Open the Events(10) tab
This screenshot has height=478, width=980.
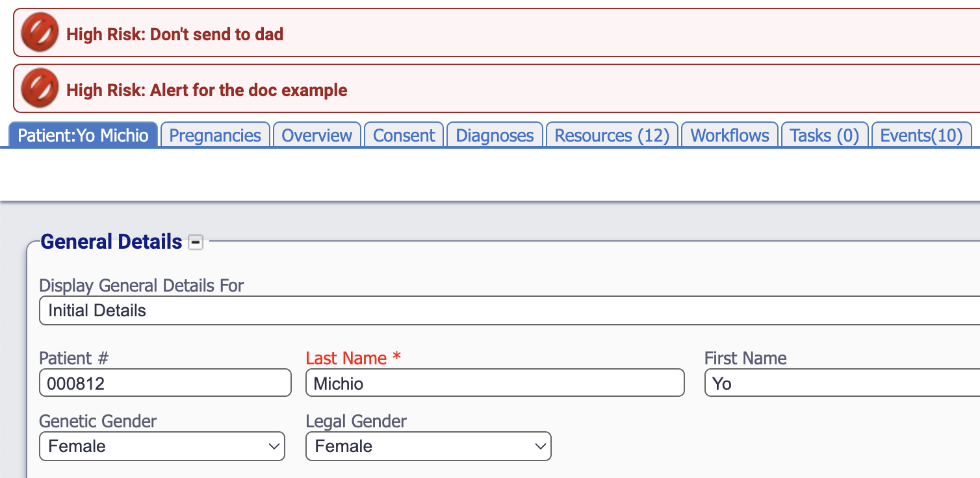(x=921, y=135)
